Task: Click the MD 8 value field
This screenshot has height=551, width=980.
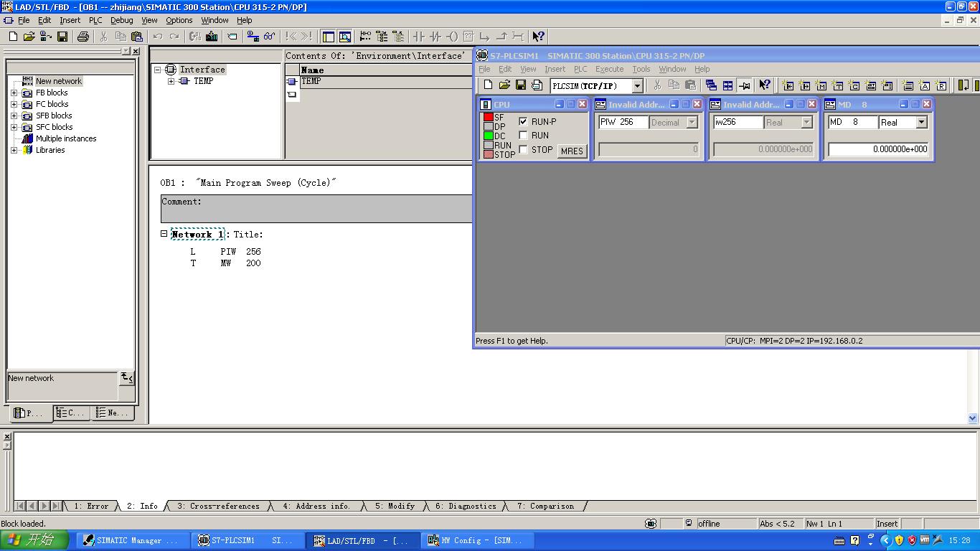Action: pyautogui.click(x=878, y=149)
